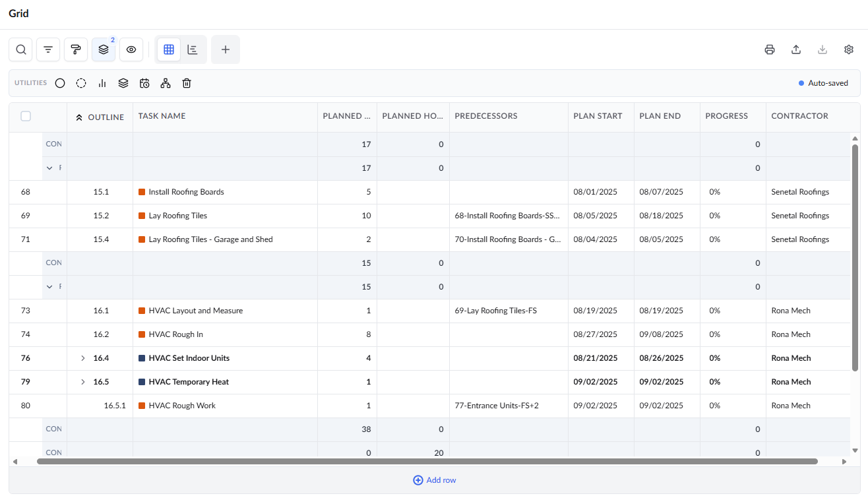Click the hierarchy tree utility icon
868x498 pixels.
coord(166,83)
